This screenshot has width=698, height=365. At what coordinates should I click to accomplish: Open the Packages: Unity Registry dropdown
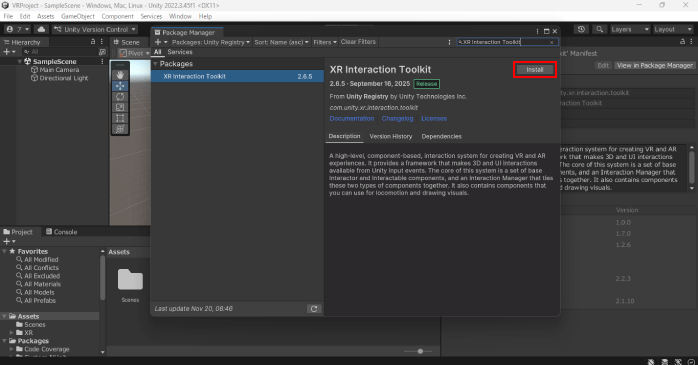[211, 42]
